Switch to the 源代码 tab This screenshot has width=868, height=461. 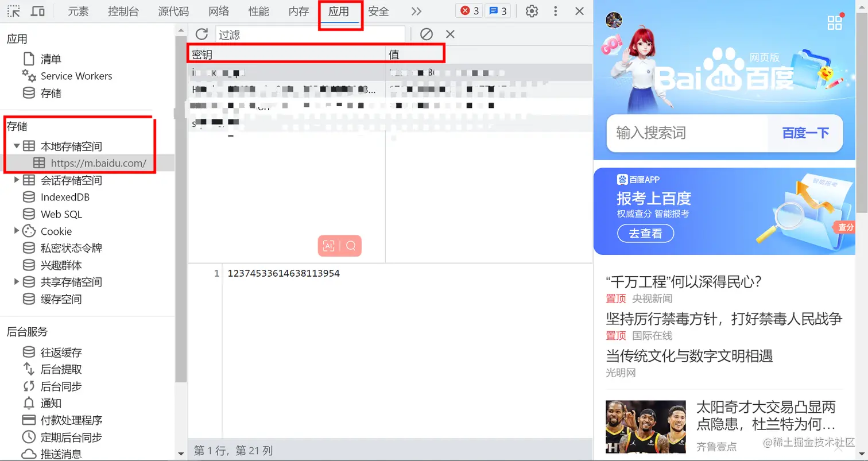[173, 11]
